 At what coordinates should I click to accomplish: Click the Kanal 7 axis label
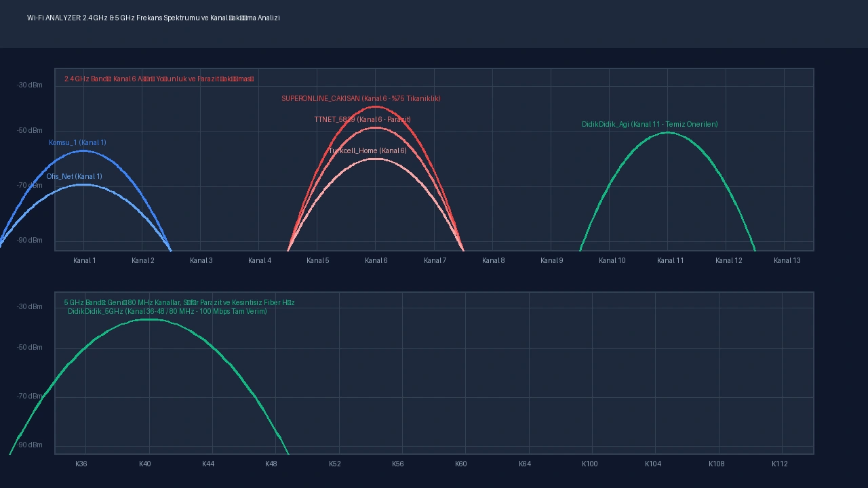[x=435, y=260]
